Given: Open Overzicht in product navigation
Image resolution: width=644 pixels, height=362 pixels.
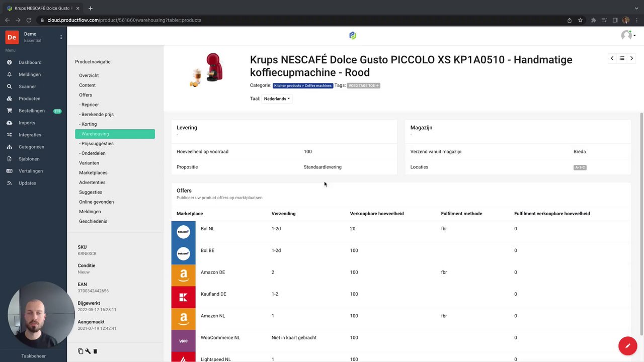Looking at the screenshot, I should point(89,75).
